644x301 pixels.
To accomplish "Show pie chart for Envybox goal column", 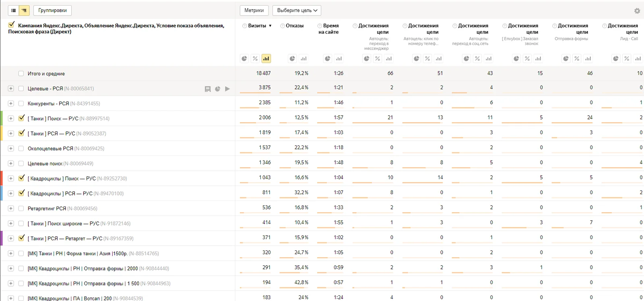I will click(x=516, y=59).
